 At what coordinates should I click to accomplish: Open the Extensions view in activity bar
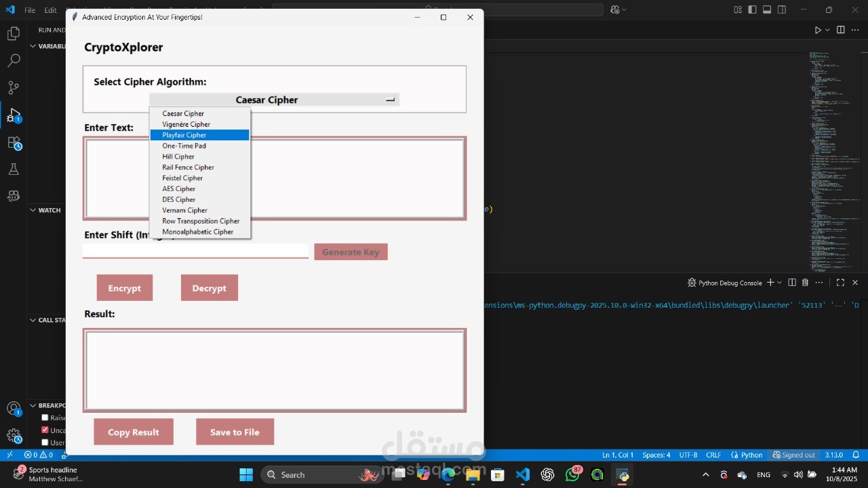pos(14,142)
